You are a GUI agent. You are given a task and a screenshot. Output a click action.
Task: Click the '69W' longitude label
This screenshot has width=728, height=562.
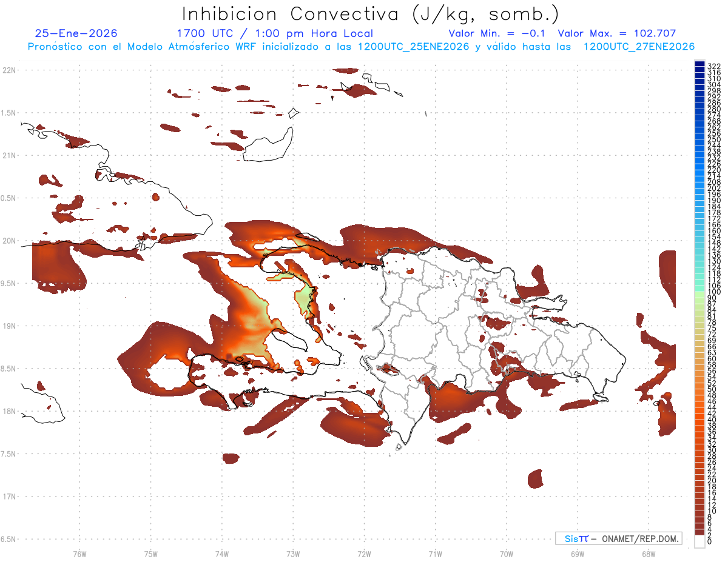tap(578, 554)
